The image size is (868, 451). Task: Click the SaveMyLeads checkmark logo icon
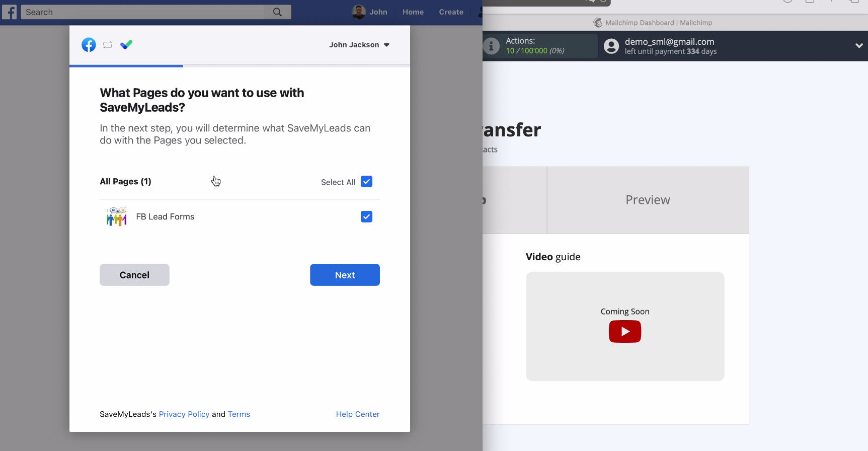tap(126, 45)
